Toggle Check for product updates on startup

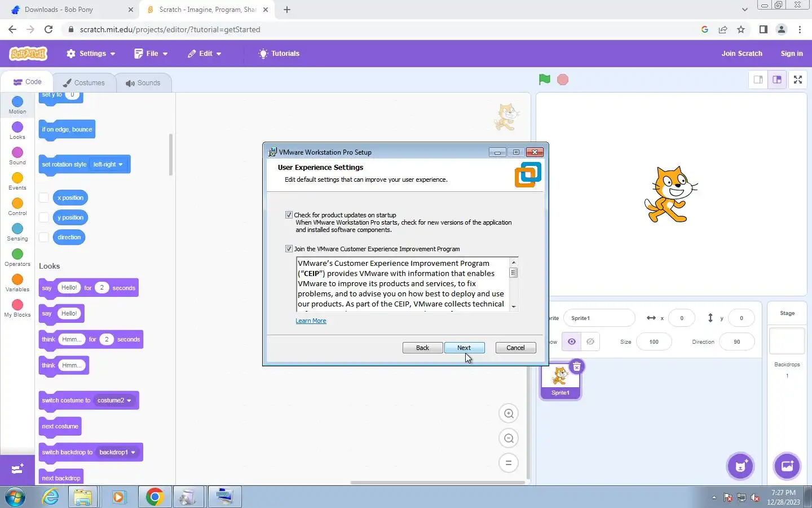[x=289, y=215]
